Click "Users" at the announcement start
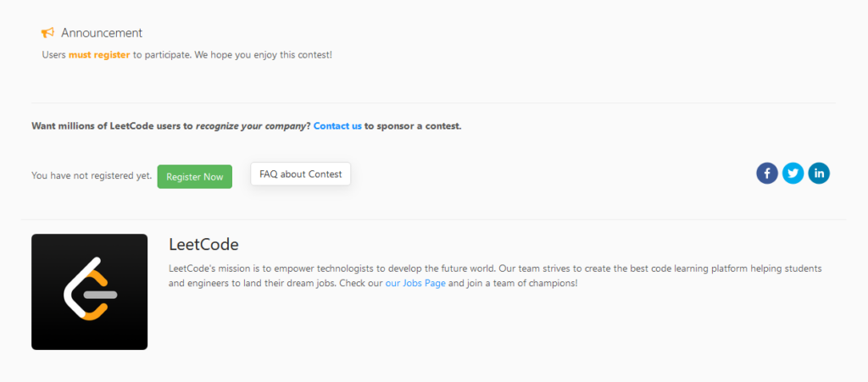The image size is (868, 382). point(53,55)
